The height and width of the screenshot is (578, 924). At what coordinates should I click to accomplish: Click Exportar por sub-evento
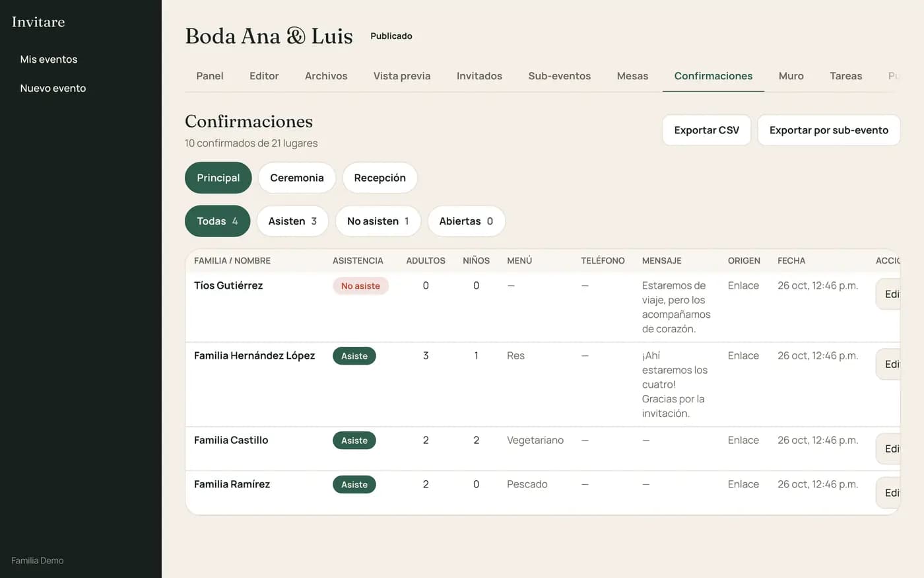tap(829, 130)
